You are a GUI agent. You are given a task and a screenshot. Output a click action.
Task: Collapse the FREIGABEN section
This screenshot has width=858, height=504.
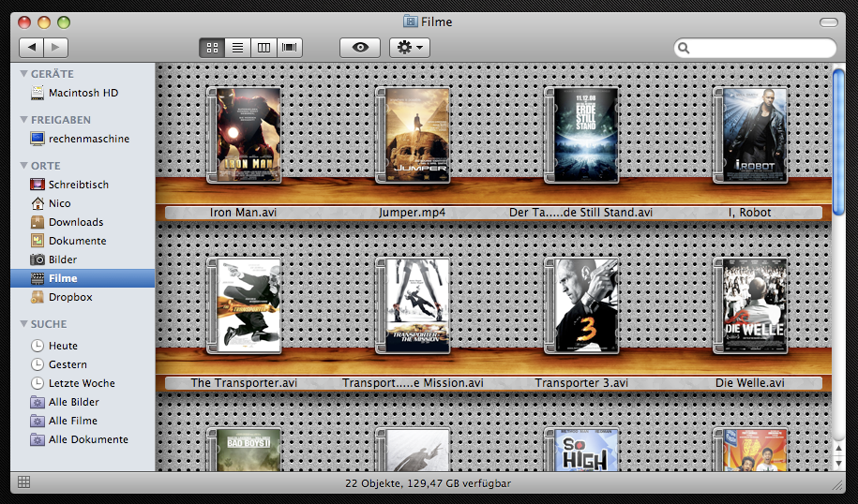pos(23,119)
